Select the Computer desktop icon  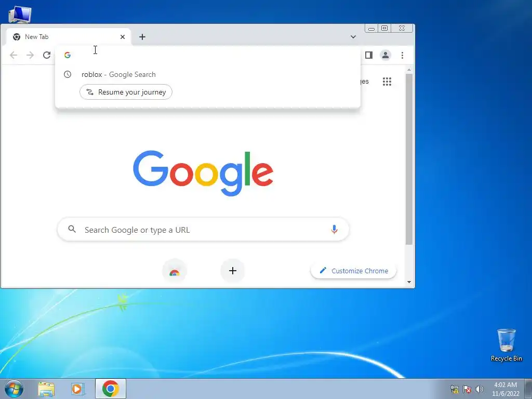20,14
